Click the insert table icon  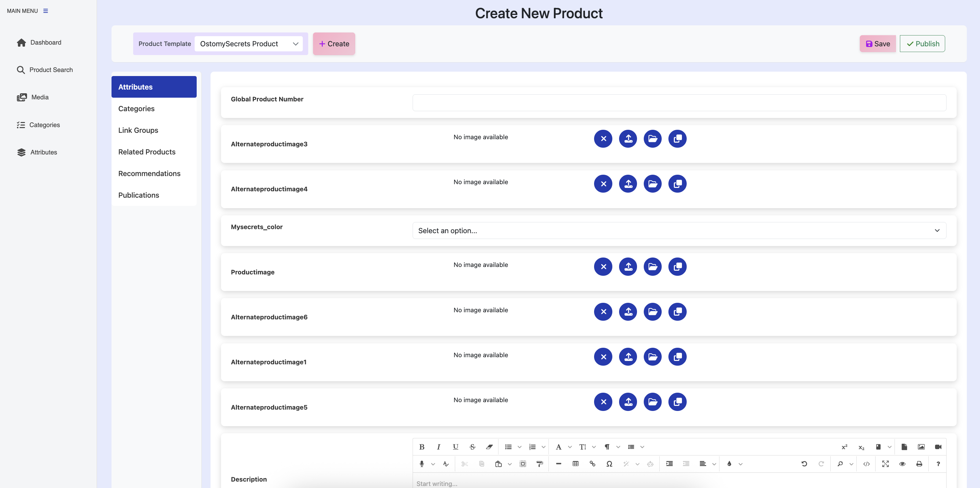[x=575, y=464]
